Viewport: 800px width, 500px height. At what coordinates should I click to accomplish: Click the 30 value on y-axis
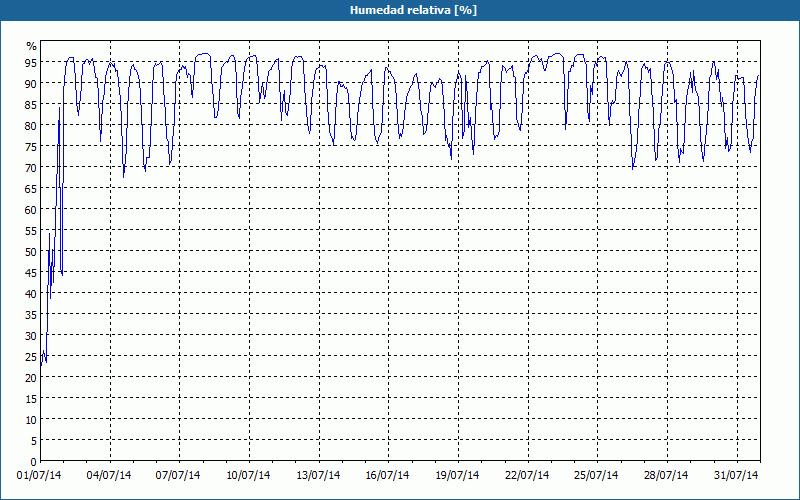click(x=31, y=336)
